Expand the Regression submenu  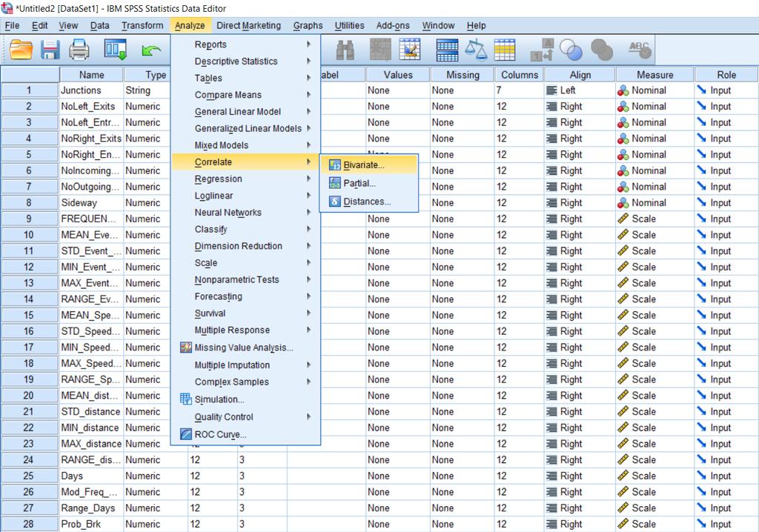click(x=245, y=179)
